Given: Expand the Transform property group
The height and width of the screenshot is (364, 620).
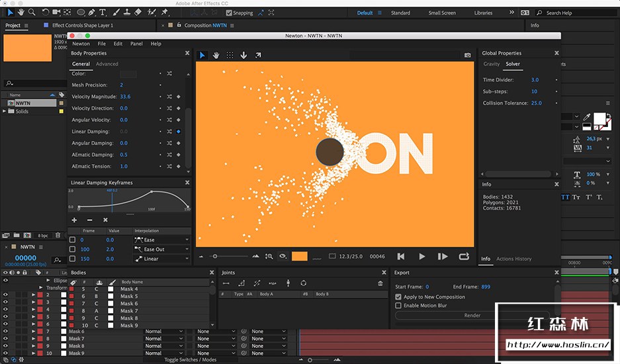Looking at the screenshot, I should click(41, 288).
